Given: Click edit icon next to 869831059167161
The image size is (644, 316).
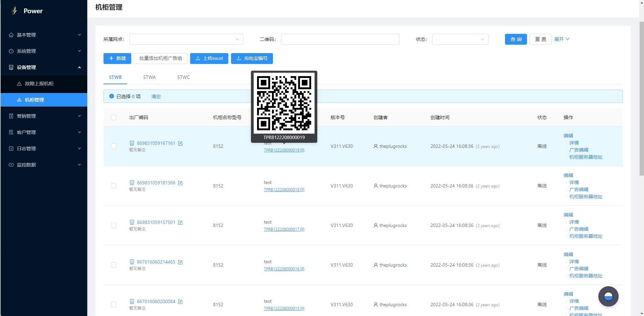Looking at the screenshot, I should click(180, 143).
